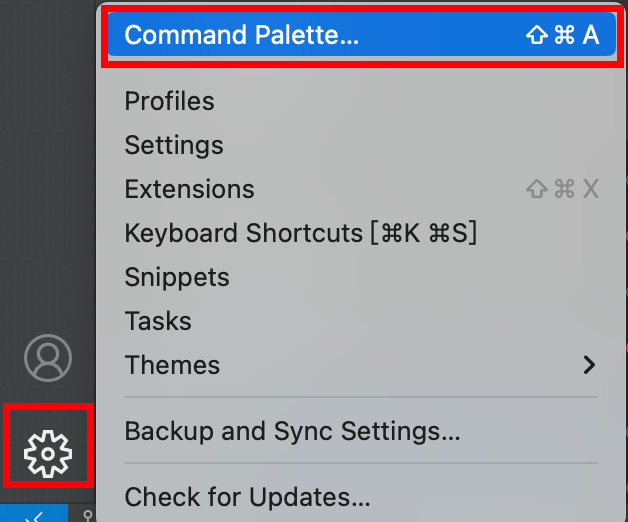Select Keyboard Shortcuts menu entry
Screen dimensions: 628x522
coord(301,233)
